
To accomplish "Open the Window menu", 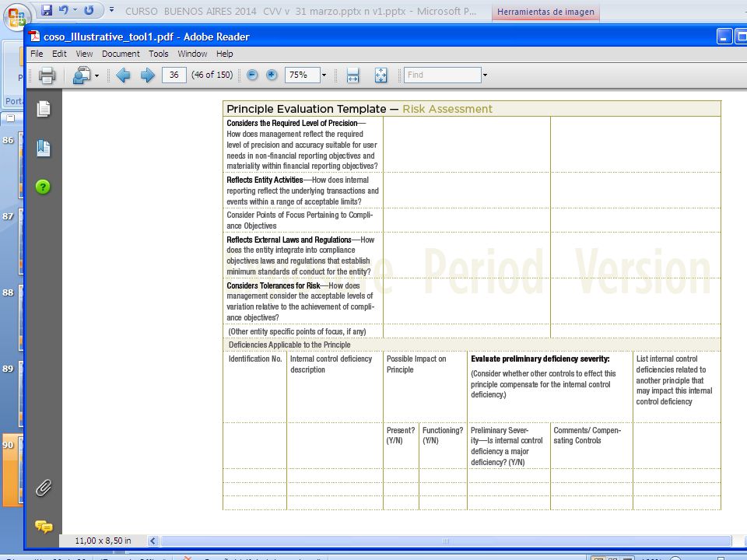I will pos(192,54).
